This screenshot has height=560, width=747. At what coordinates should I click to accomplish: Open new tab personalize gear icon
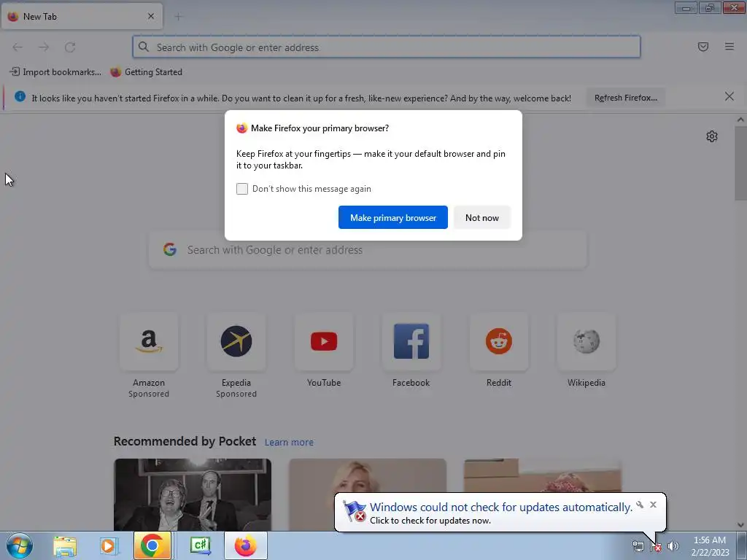pos(712,136)
